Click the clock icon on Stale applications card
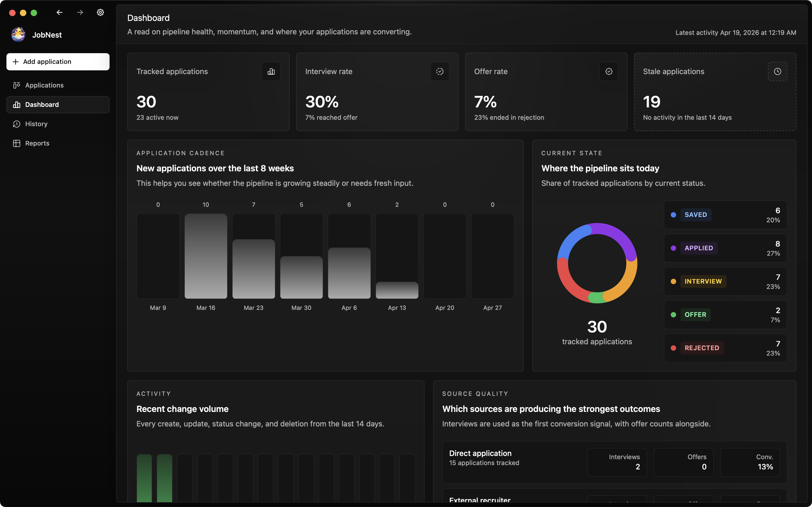The image size is (812, 507). [x=777, y=71]
